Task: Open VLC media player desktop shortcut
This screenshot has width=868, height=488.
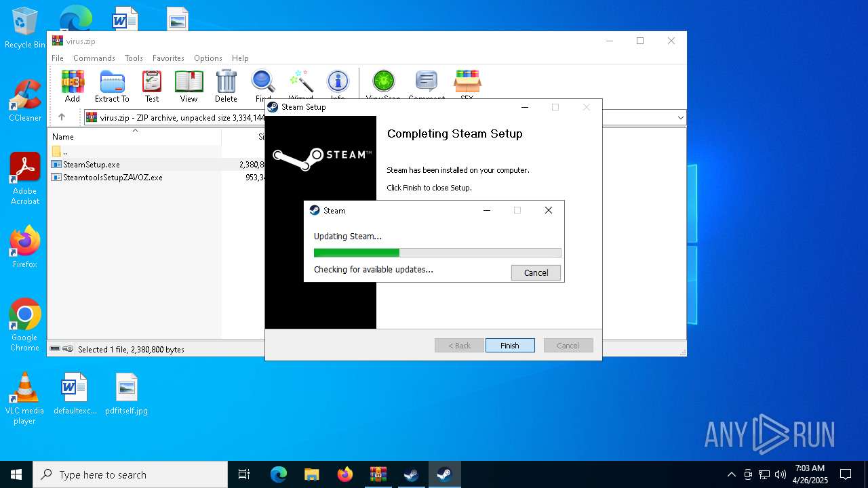Action: tap(24, 399)
